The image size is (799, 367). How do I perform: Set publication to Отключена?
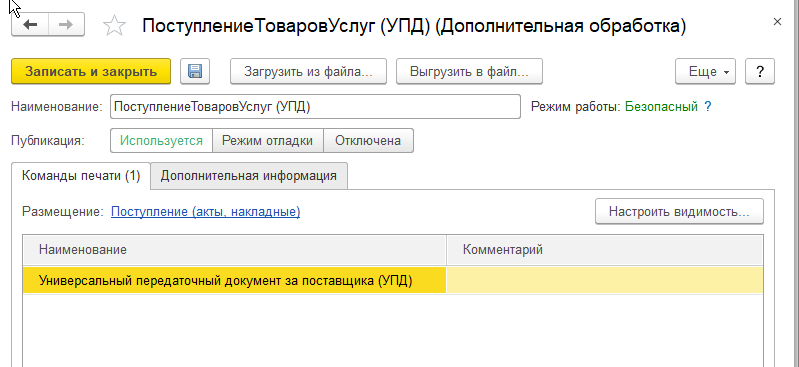tap(368, 141)
